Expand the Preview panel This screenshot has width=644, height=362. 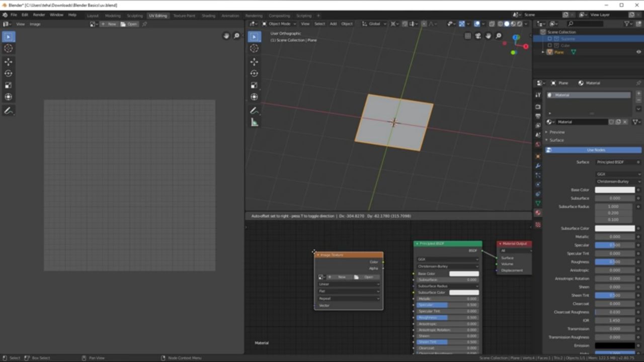coord(556,132)
